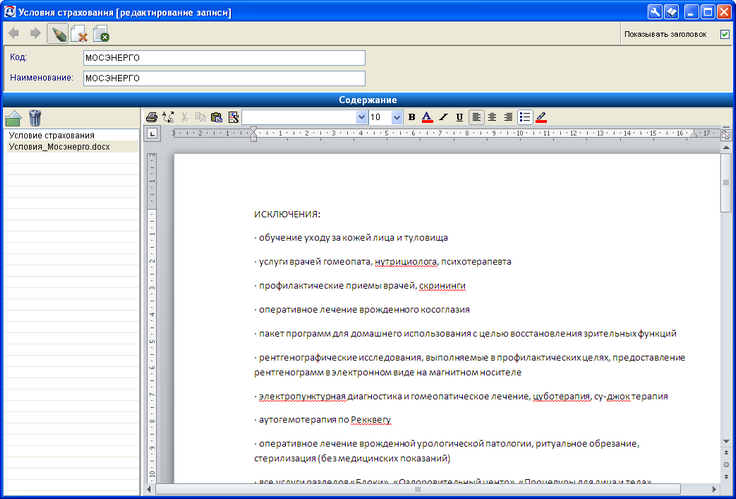
Task: Toggle bold formatting
Action: [x=412, y=117]
